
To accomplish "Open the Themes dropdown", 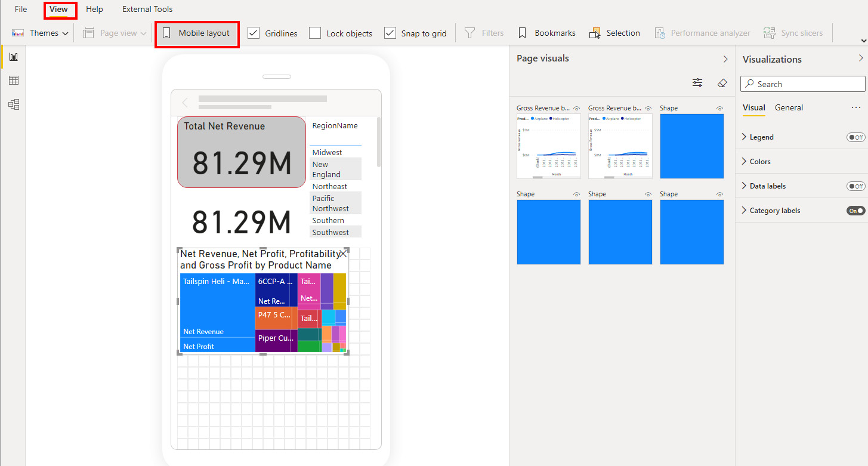I will pos(41,33).
